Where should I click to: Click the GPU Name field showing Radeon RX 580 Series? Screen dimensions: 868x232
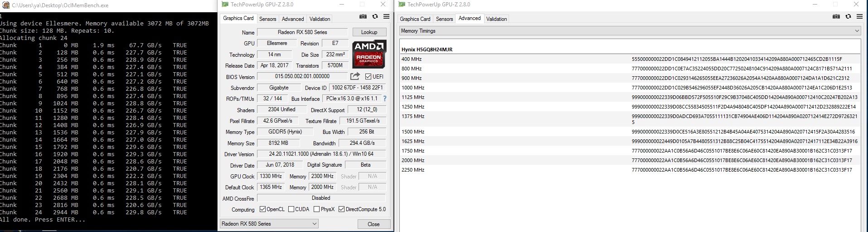coord(302,32)
